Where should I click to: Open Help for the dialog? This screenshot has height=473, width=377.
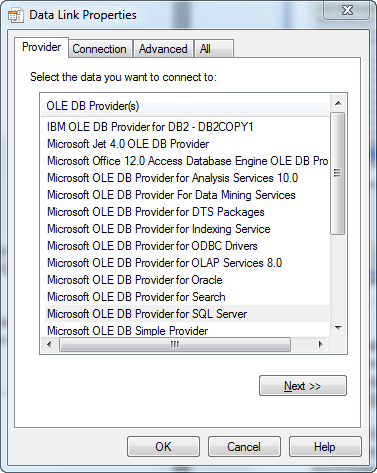point(325,447)
